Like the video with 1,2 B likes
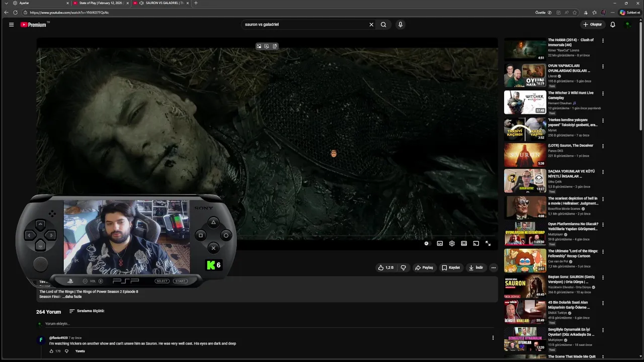 click(385, 267)
